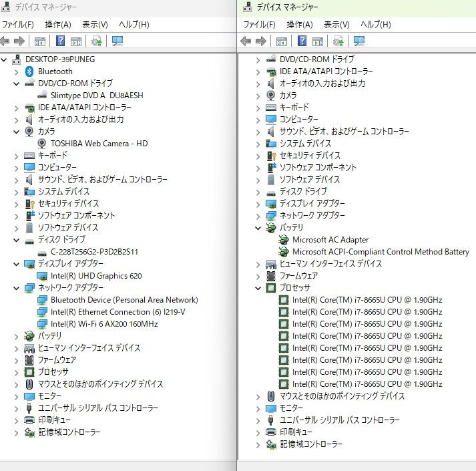476x471 pixels.
Task: Click the disk icon beside C-228T256G2-P3D2B2S11
Action: coord(42,253)
